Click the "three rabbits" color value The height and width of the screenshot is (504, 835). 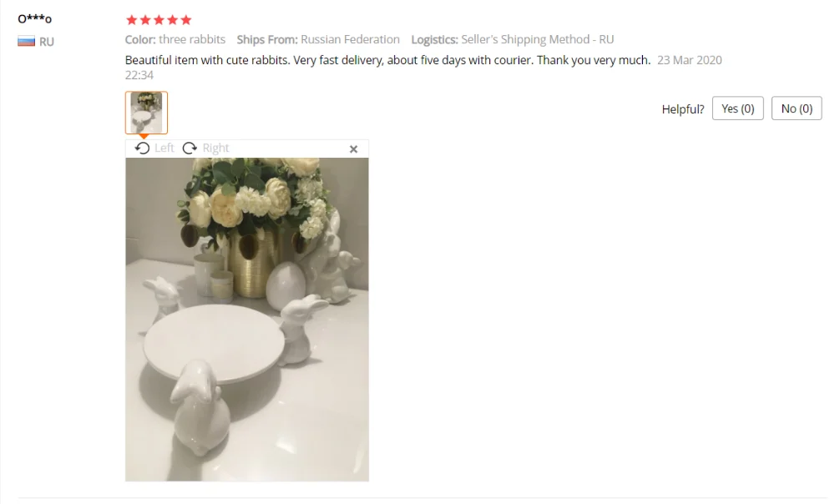[192, 39]
